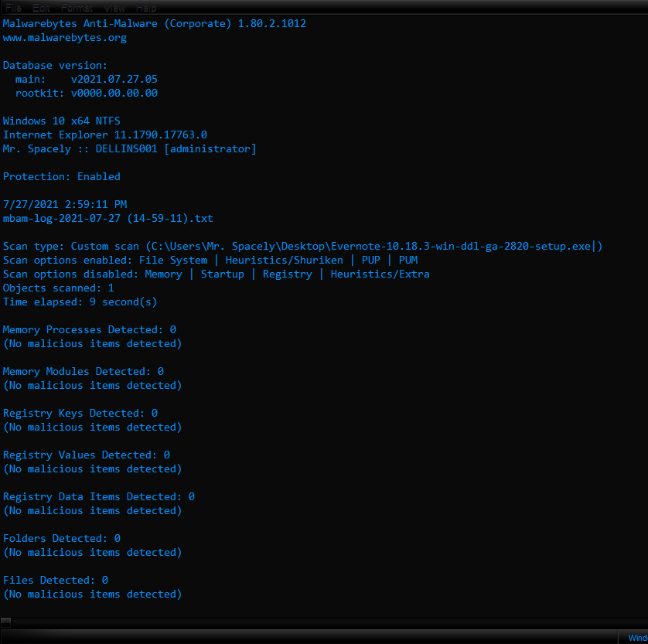Click the 'Objects scanned: 1' line
648x644 pixels.
coord(58,288)
